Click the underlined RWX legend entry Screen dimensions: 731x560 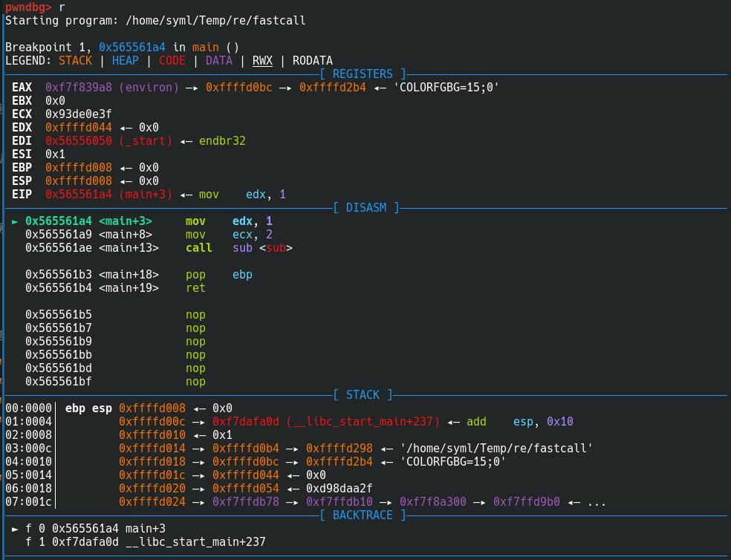(x=262, y=61)
